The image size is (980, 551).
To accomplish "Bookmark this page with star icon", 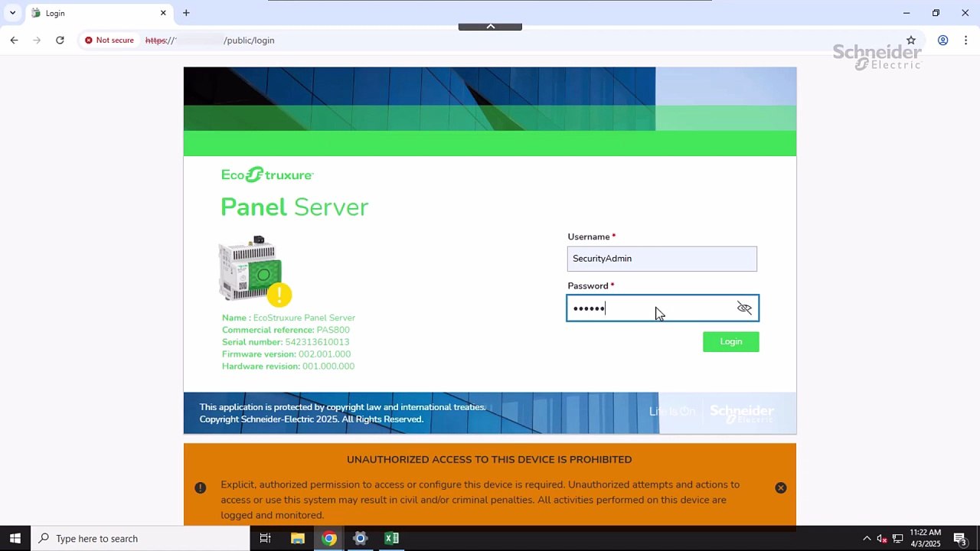I will (x=911, y=40).
